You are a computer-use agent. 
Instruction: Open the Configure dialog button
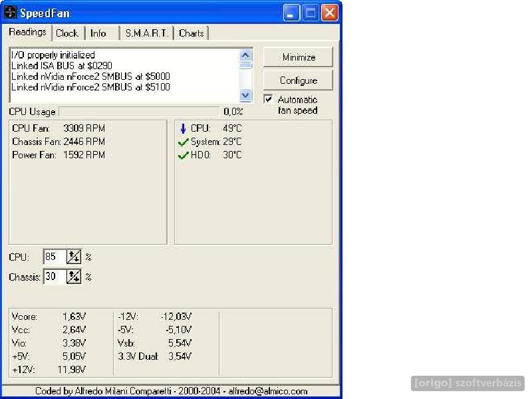[298, 80]
